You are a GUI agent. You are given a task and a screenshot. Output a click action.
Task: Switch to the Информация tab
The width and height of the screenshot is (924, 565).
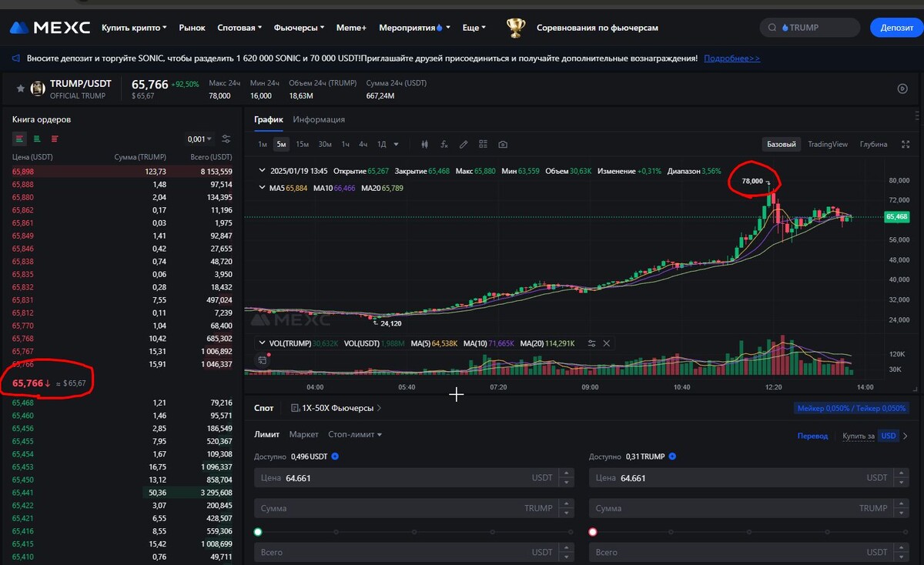click(x=319, y=119)
